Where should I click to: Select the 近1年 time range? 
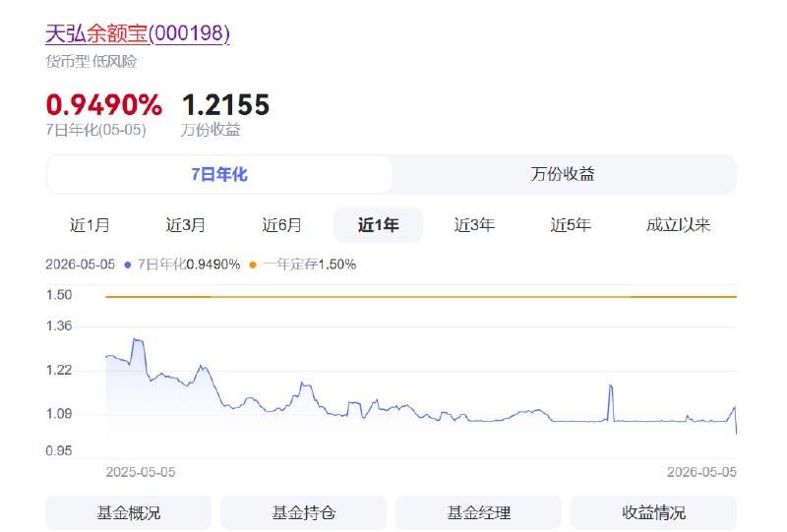click(378, 225)
